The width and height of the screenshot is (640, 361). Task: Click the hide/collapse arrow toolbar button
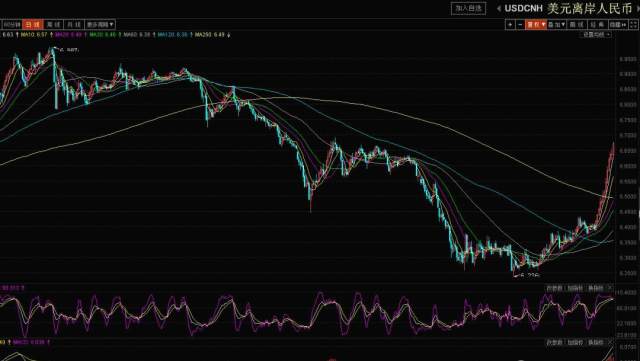point(618,25)
